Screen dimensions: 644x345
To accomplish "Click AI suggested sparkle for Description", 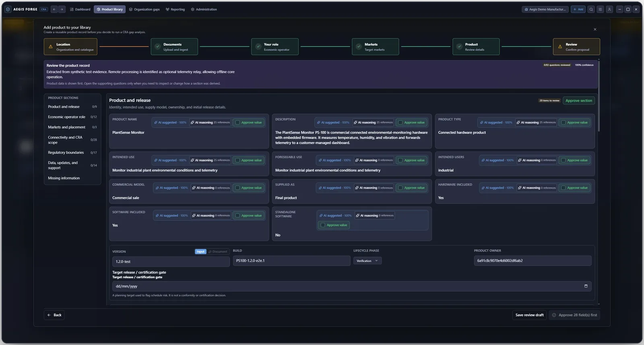I will pyautogui.click(x=319, y=123).
